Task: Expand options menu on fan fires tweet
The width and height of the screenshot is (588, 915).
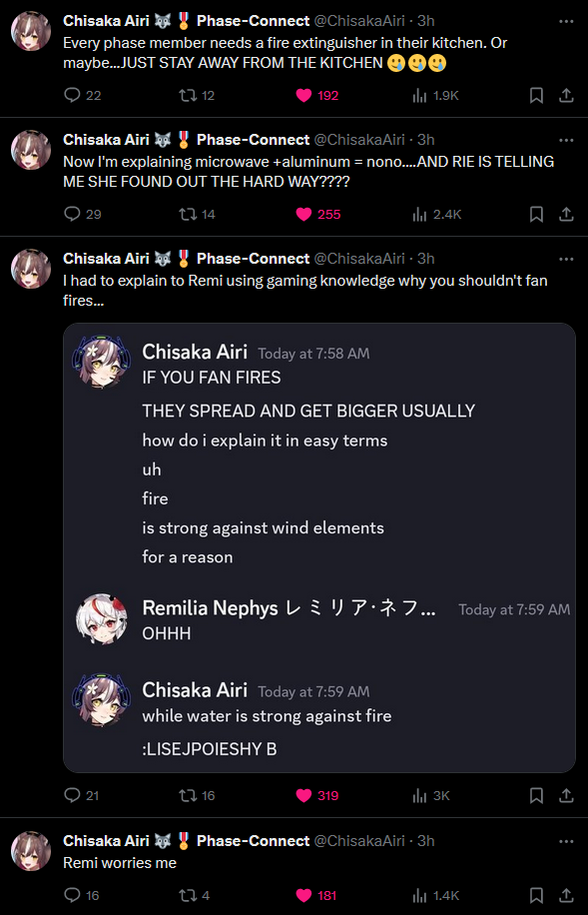Action: point(566,259)
